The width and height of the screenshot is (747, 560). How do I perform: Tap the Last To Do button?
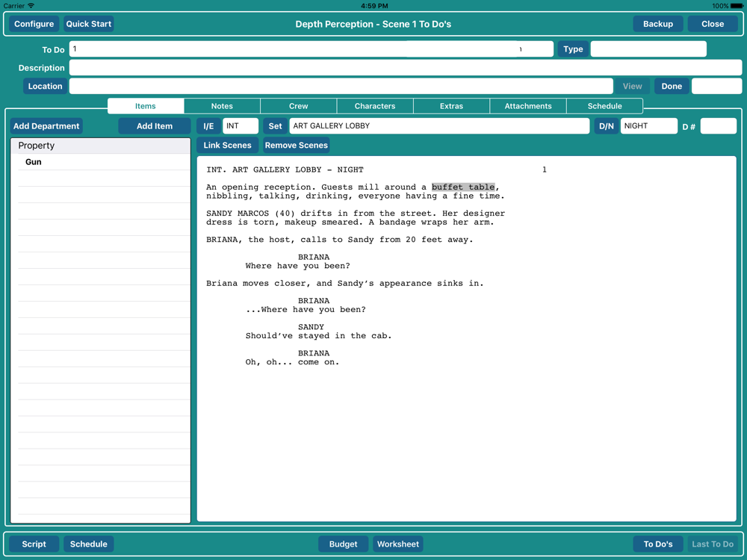(713, 544)
